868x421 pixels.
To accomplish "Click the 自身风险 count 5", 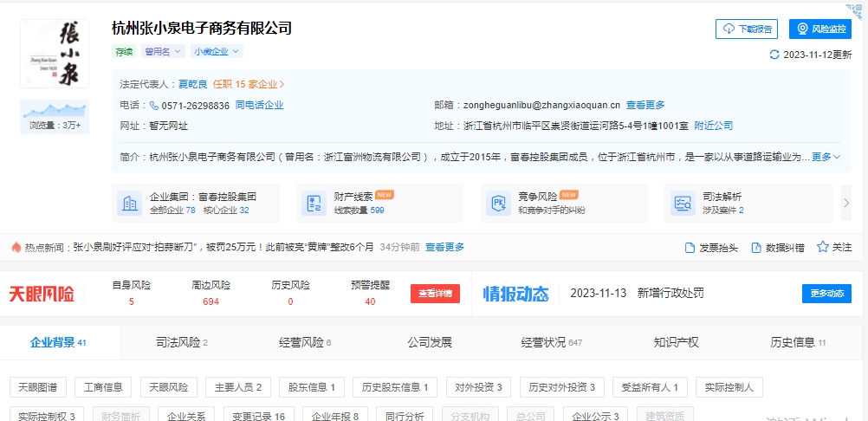I will (131, 302).
